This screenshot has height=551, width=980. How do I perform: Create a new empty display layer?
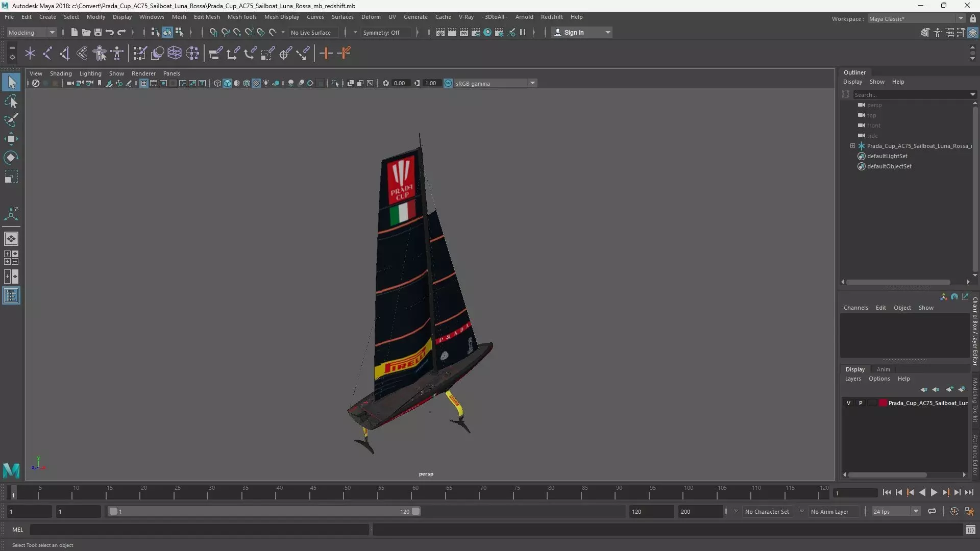(949, 389)
